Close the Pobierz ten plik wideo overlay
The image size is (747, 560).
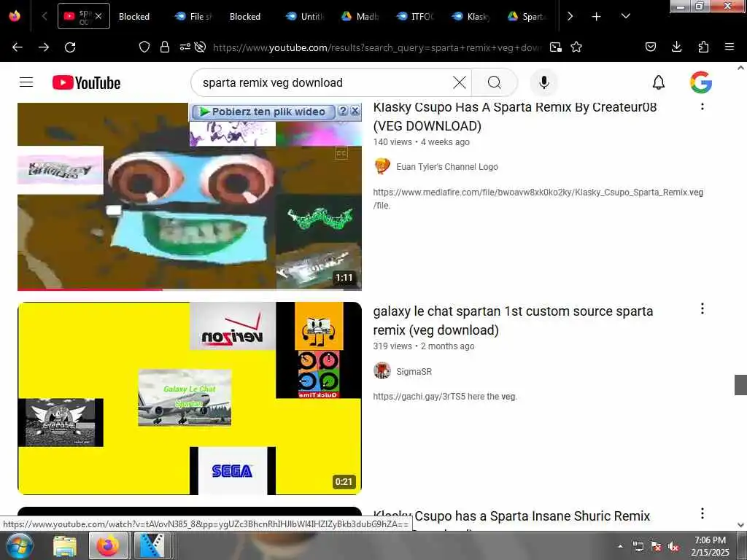[355, 111]
